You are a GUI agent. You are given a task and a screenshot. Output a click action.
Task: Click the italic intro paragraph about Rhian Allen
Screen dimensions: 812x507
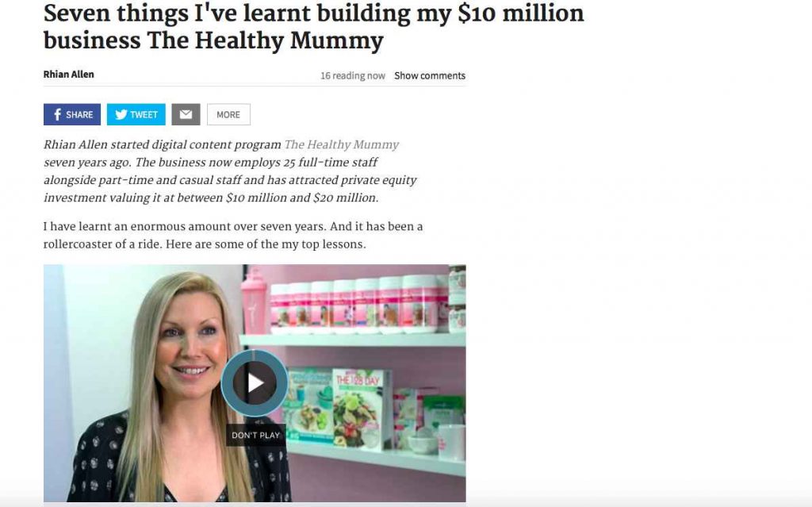231,171
